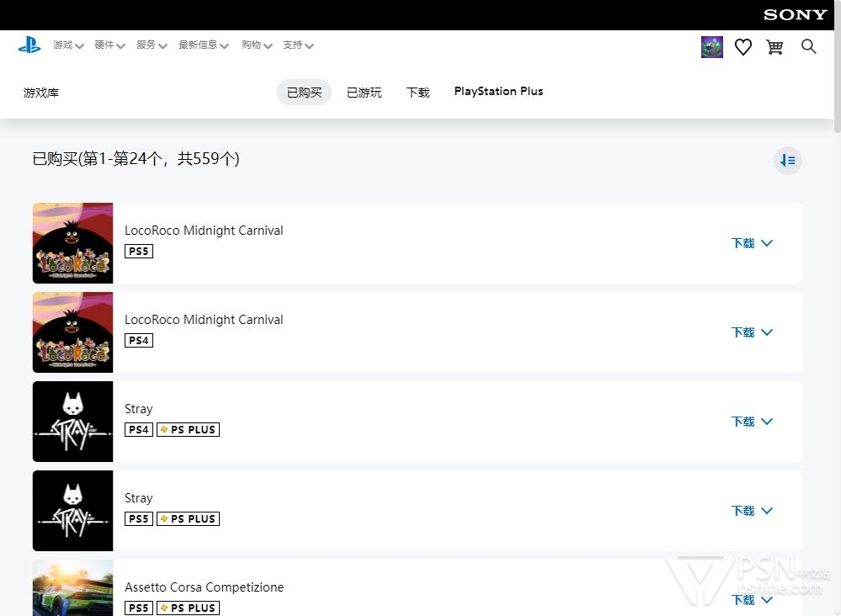The width and height of the screenshot is (841, 616).
Task: Expand the 游戏 navigation menu
Action: click(68, 45)
